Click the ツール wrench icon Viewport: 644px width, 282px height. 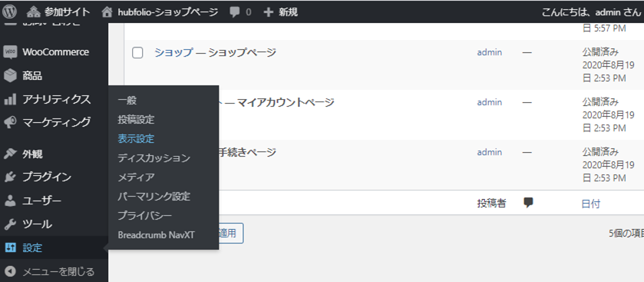(9, 224)
